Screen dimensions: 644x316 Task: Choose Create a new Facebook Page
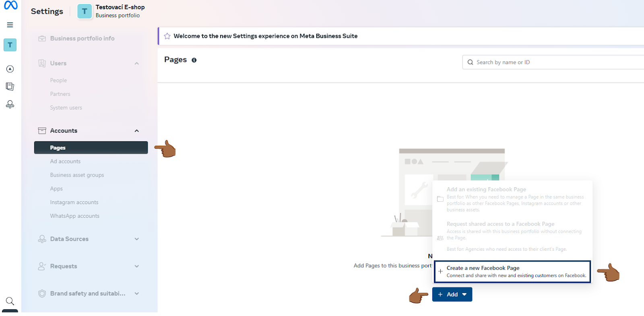click(x=512, y=272)
